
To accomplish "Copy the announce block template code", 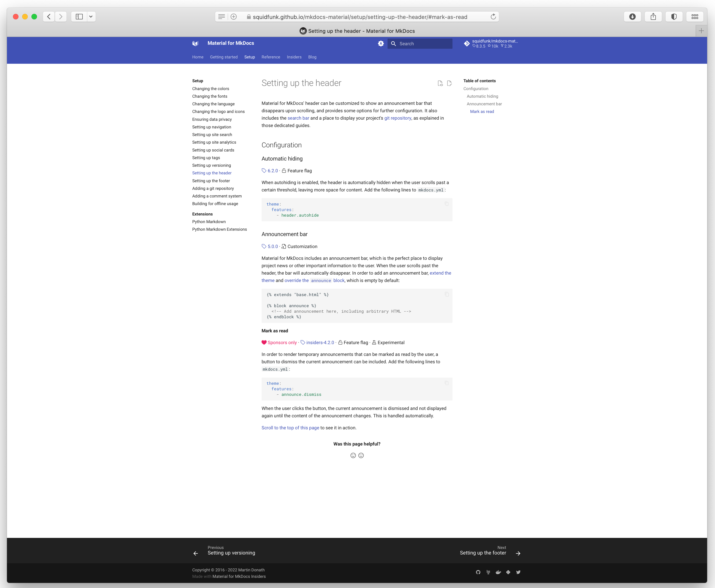I will [447, 294].
